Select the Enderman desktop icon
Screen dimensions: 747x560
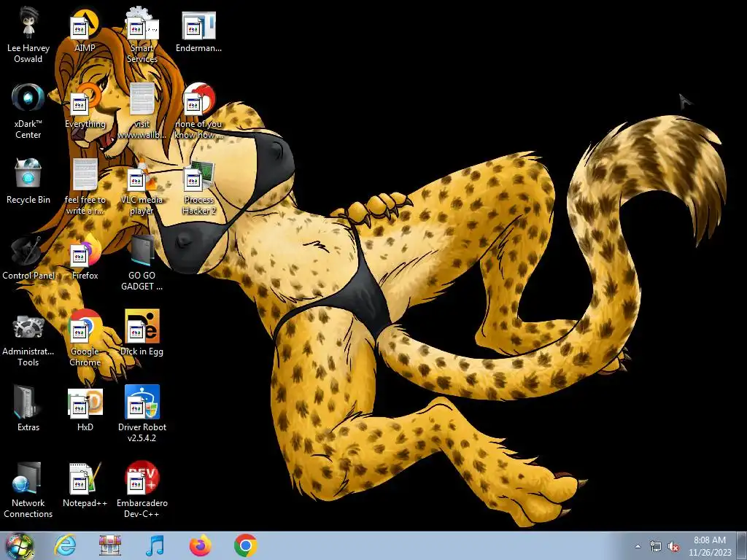click(x=198, y=31)
